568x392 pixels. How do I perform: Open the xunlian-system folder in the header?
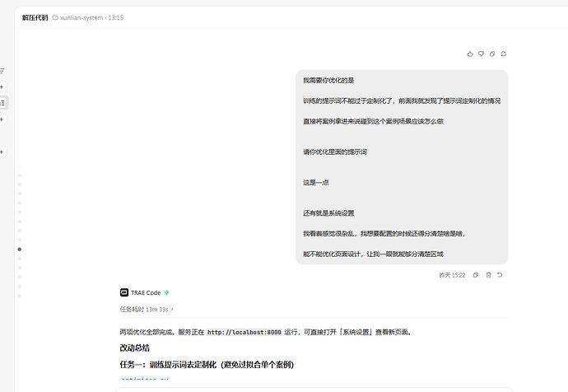pyautogui.click(x=78, y=18)
